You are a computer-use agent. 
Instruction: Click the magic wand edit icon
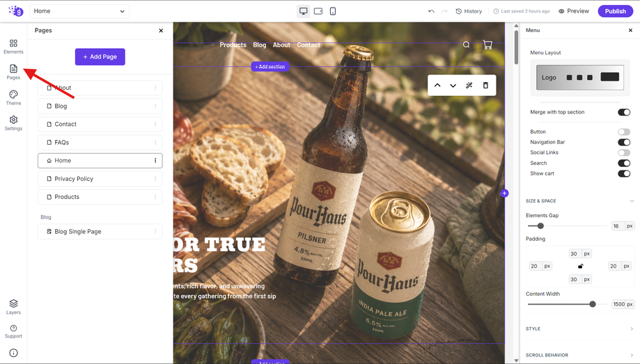[x=469, y=86]
